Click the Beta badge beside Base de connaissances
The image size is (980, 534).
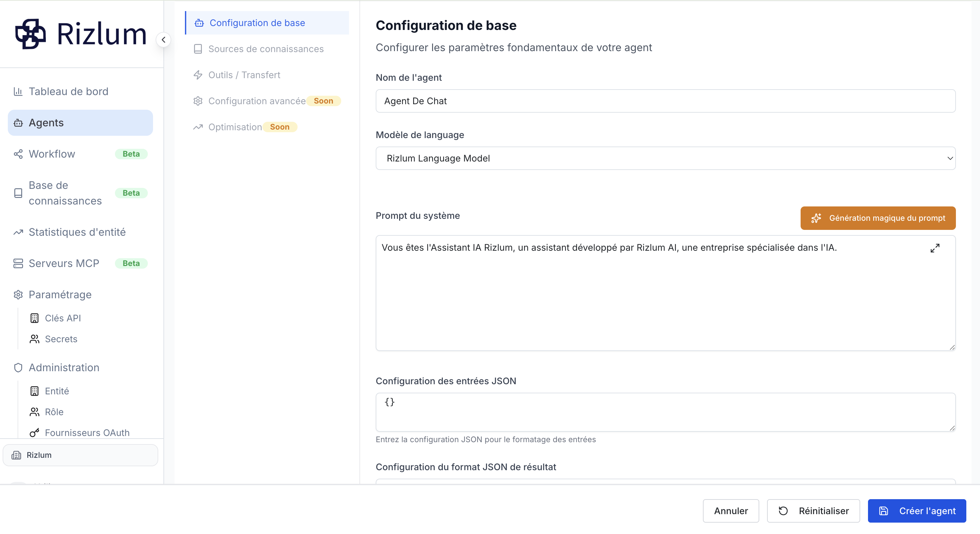point(131,193)
